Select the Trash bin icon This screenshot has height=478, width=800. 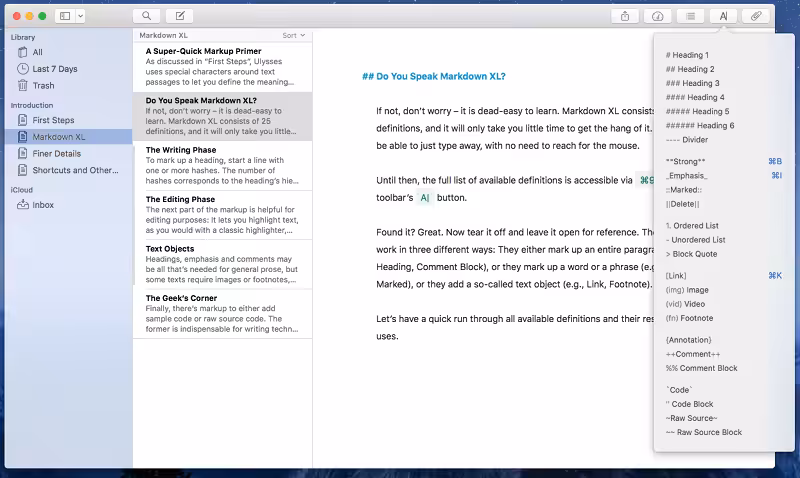pyautogui.click(x=22, y=85)
